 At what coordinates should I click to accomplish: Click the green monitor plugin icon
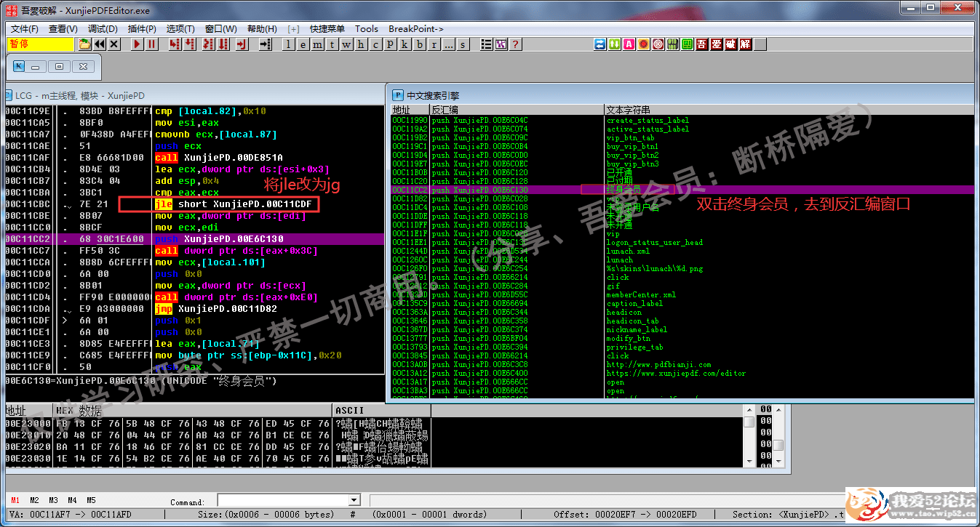click(688, 44)
